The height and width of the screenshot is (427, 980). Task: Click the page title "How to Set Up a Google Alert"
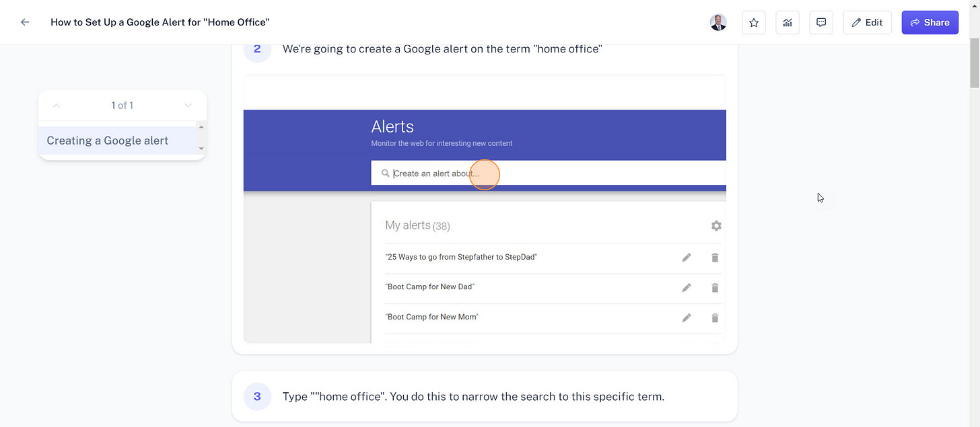[x=160, y=22]
